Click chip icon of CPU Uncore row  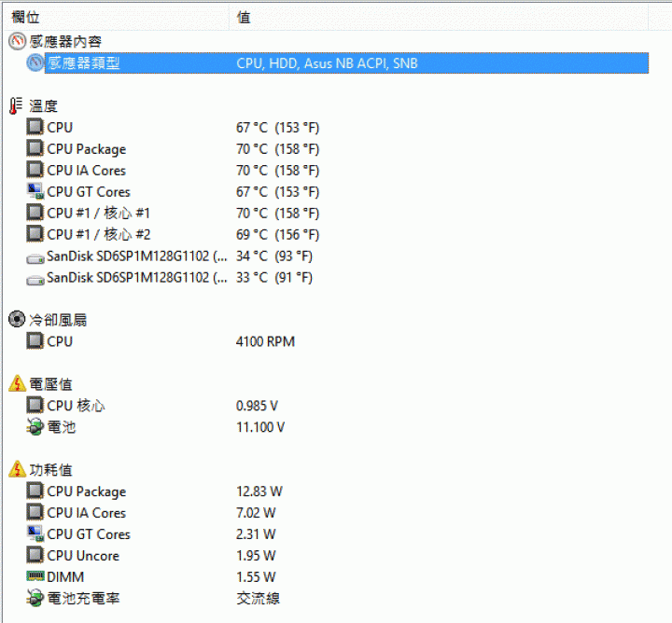[x=35, y=555]
